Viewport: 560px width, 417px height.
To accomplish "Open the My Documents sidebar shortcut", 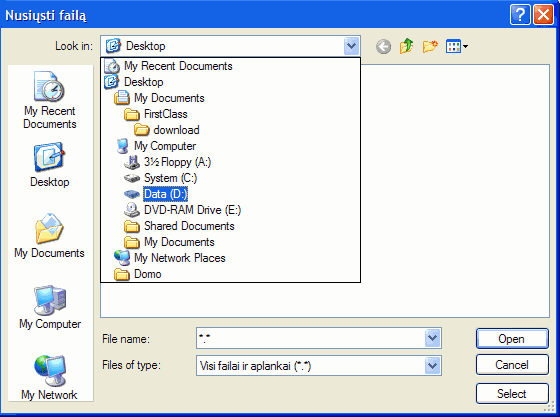I will pos(50,236).
